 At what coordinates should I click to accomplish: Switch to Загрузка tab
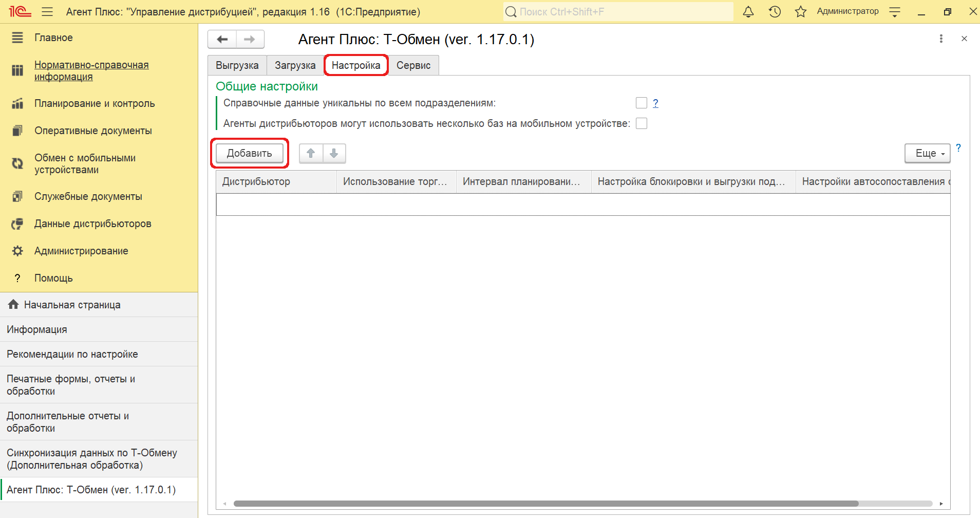(295, 65)
